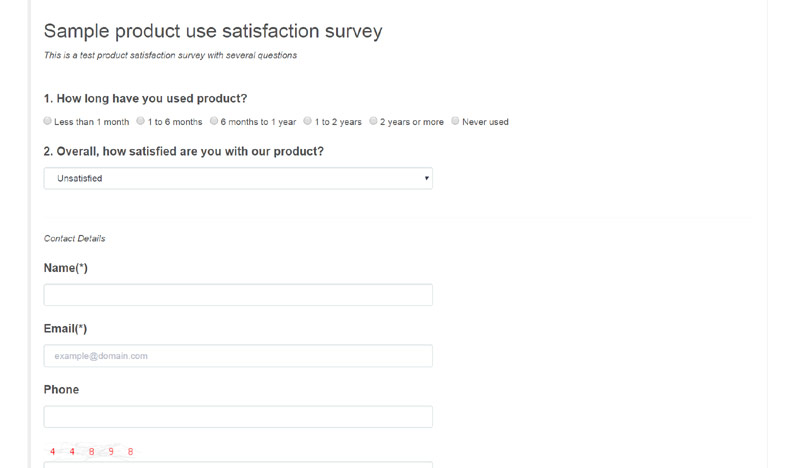Image resolution: width=800 pixels, height=468 pixels.
Task: Focus the Name text field
Action: (238, 295)
